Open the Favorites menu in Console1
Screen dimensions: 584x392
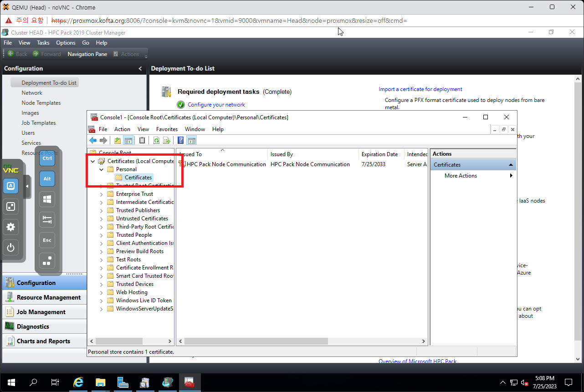click(x=167, y=129)
